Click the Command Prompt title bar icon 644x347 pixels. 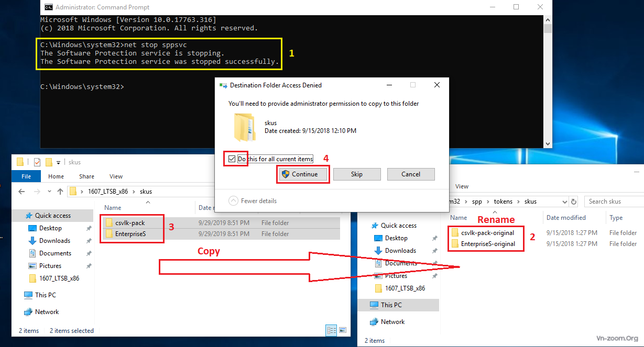point(48,7)
